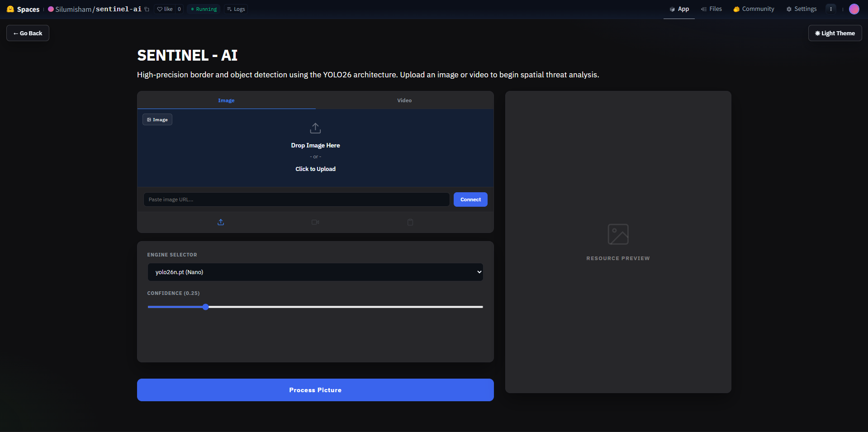
Task: Select the Video input tab
Action: pos(404,100)
